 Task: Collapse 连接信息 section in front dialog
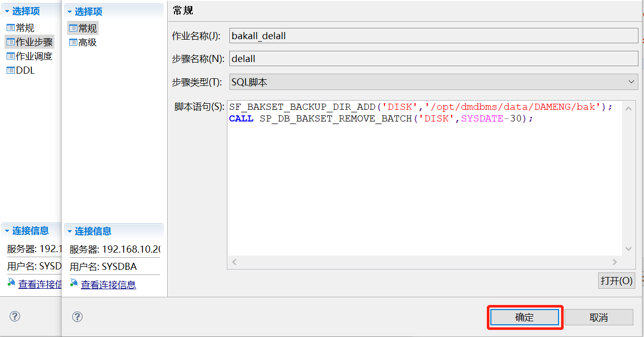(69, 231)
